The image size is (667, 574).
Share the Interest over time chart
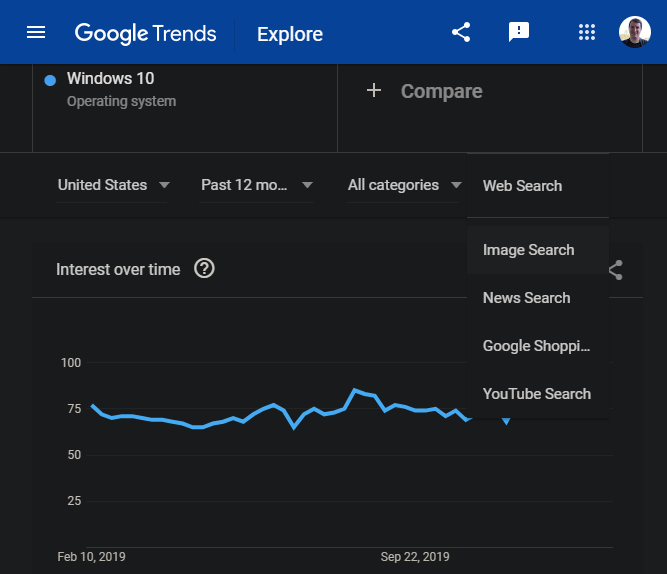tap(616, 269)
